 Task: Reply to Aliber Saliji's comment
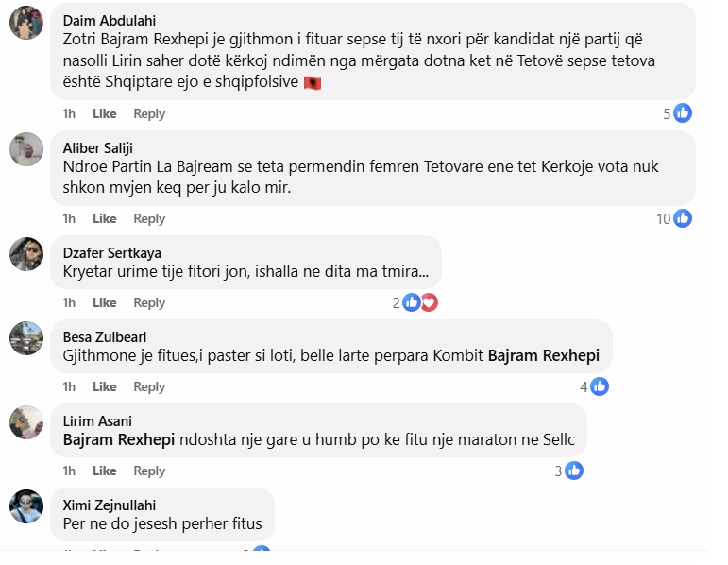tap(149, 218)
